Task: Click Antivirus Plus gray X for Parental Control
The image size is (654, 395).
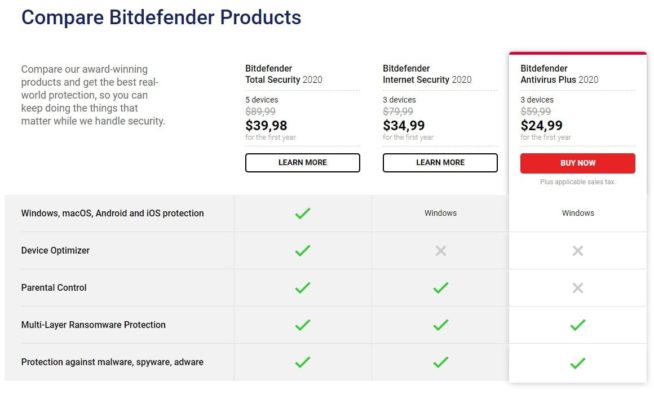Action: click(578, 288)
